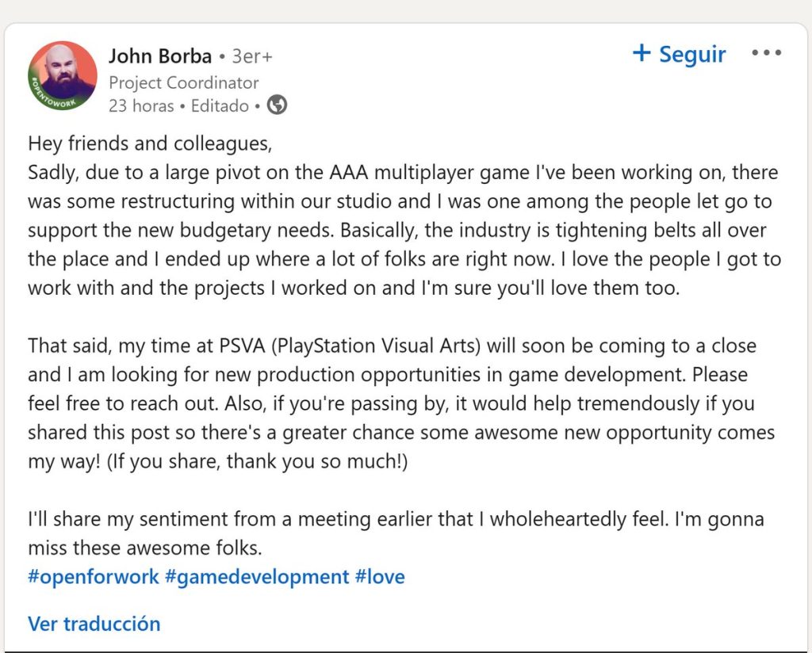The width and height of the screenshot is (812, 653).
Task: Open the John Borba name link
Action: pos(160,56)
